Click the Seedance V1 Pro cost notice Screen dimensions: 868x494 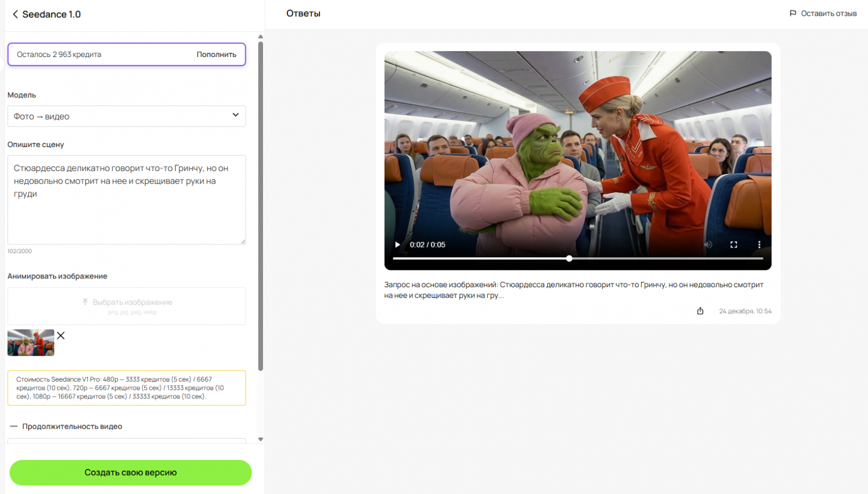(126, 388)
